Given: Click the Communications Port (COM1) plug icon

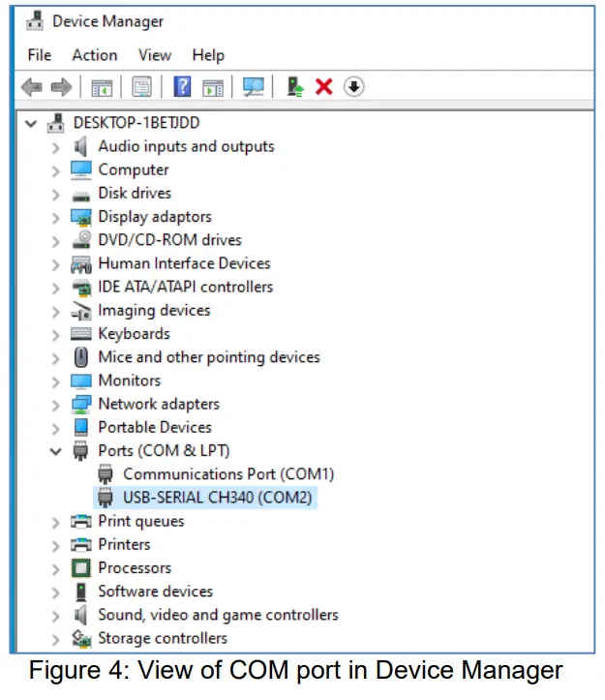Looking at the screenshot, I should click(x=106, y=474).
